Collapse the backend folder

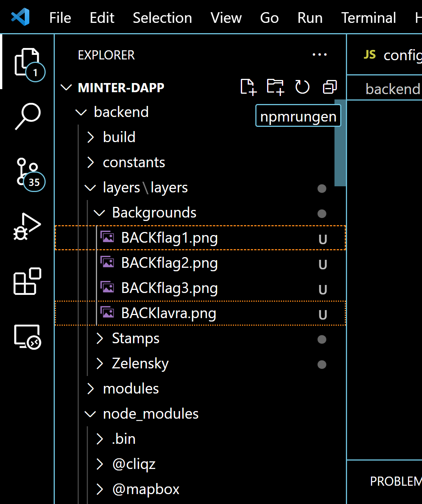pyautogui.click(x=81, y=112)
